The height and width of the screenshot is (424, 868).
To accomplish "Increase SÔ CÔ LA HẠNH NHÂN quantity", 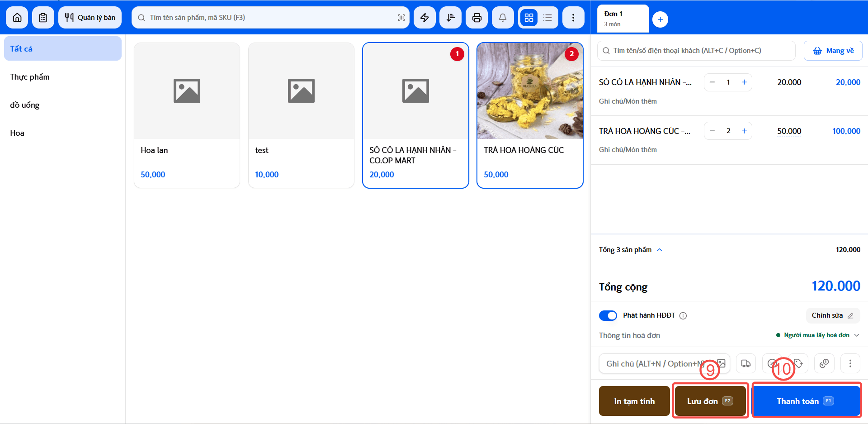I will point(744,82).
